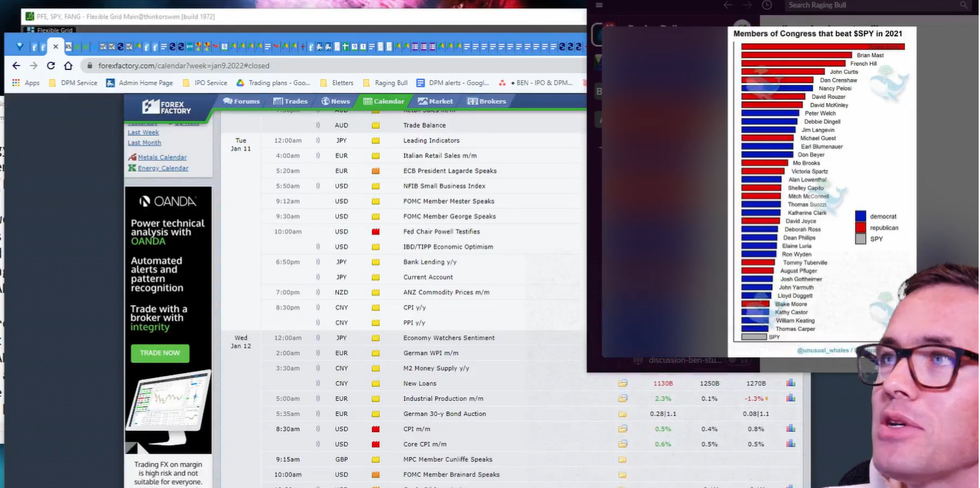Toggle the alert bell for ANZ Commodity Prices m/m
Viewport: 980px width, 488px height.
coord(318,292)
